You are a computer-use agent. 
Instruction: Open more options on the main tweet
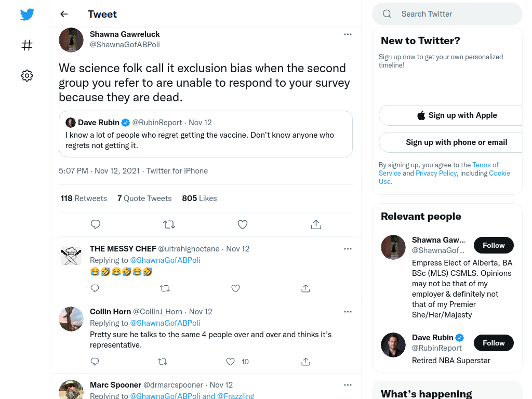pos(348,34)
